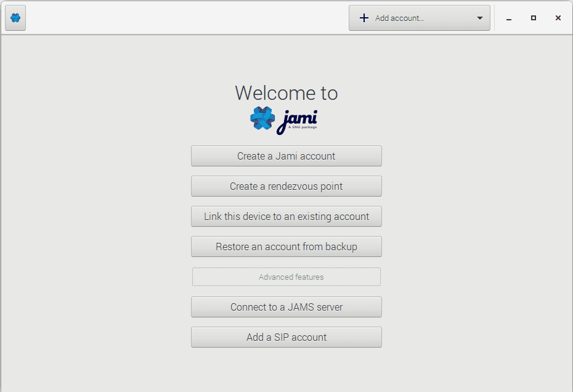
Task: Open the Add account dropdown arrow
Action: point(480,18)
